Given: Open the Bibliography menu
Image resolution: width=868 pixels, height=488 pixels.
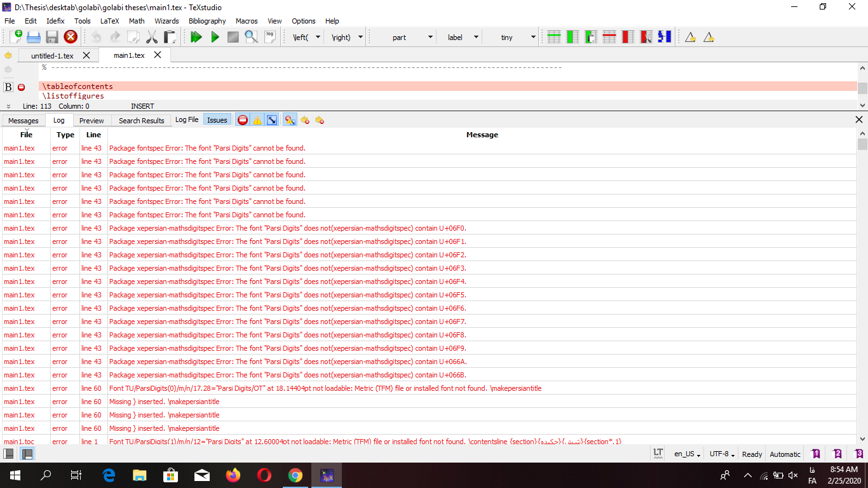Looking at the screenshot, I should point(207,21).
